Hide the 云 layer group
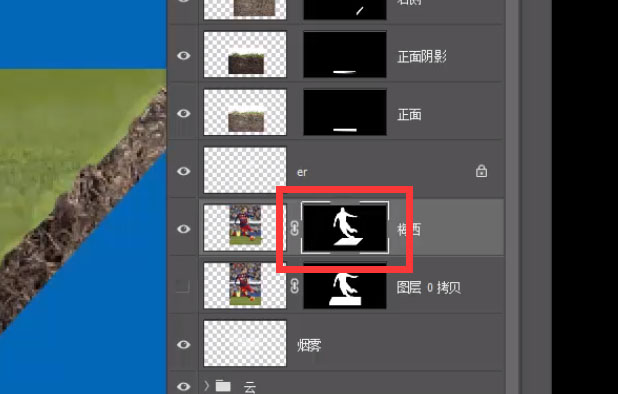The image size is (618, 394). pos(184,386)
